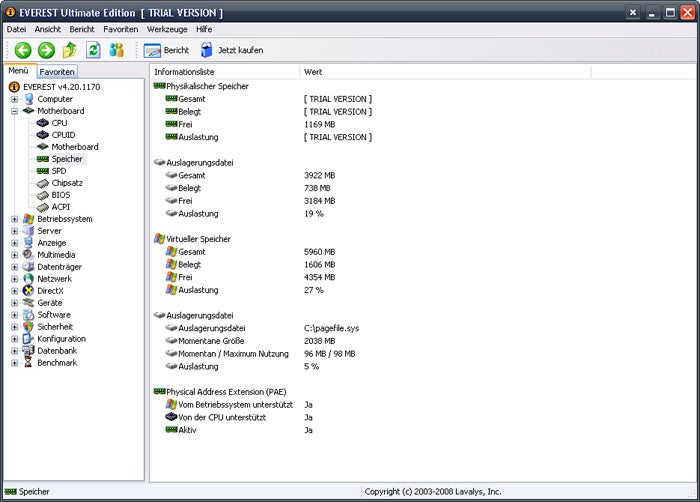Click Von der CPU unterstützt row
The height and width of the screenshot is (502, 700).
pos(222,417)
